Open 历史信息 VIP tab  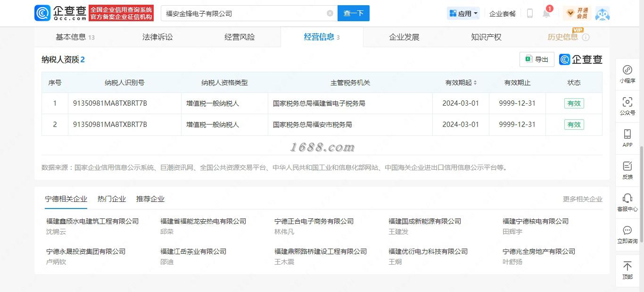(x=562, y=37)
